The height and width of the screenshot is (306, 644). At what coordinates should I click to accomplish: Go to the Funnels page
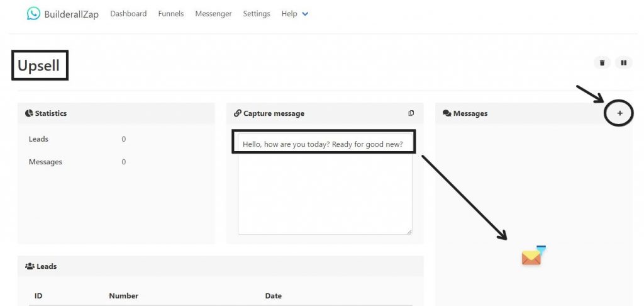tap(171, 14)
